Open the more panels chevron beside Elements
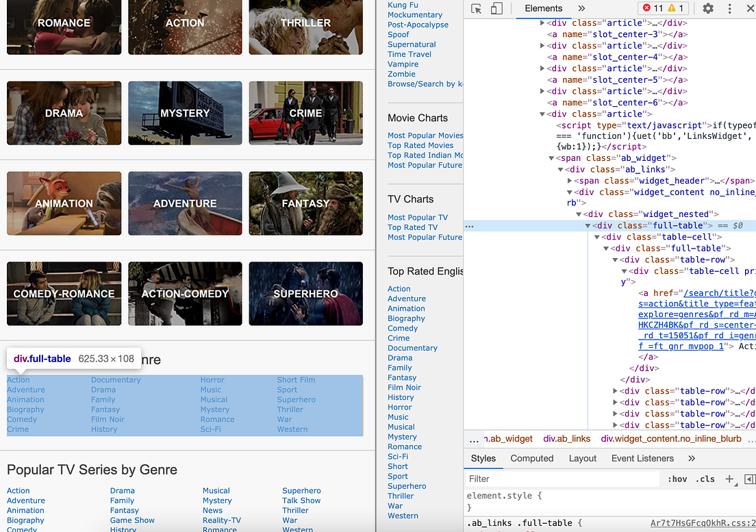 point(581,8)
